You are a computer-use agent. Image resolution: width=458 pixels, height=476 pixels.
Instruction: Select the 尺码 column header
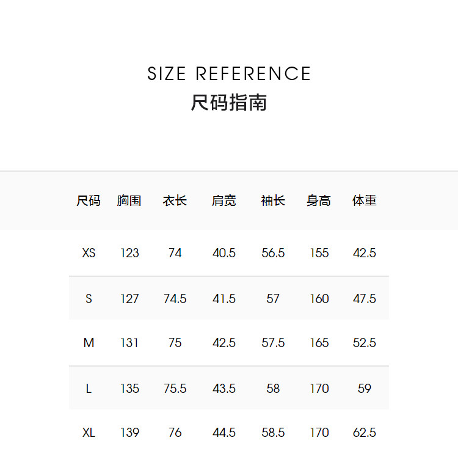click(89, 200)
